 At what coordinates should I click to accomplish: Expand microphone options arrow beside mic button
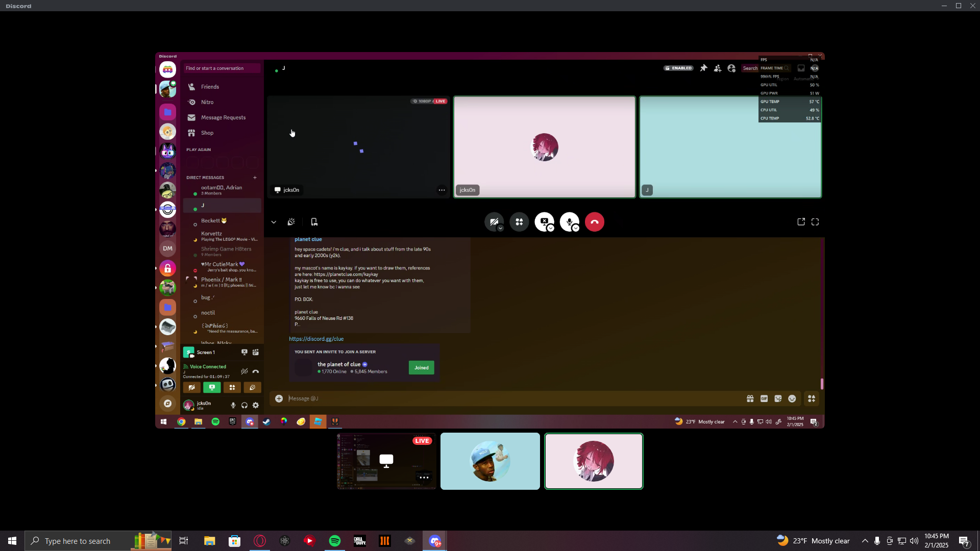coord(576,228)
